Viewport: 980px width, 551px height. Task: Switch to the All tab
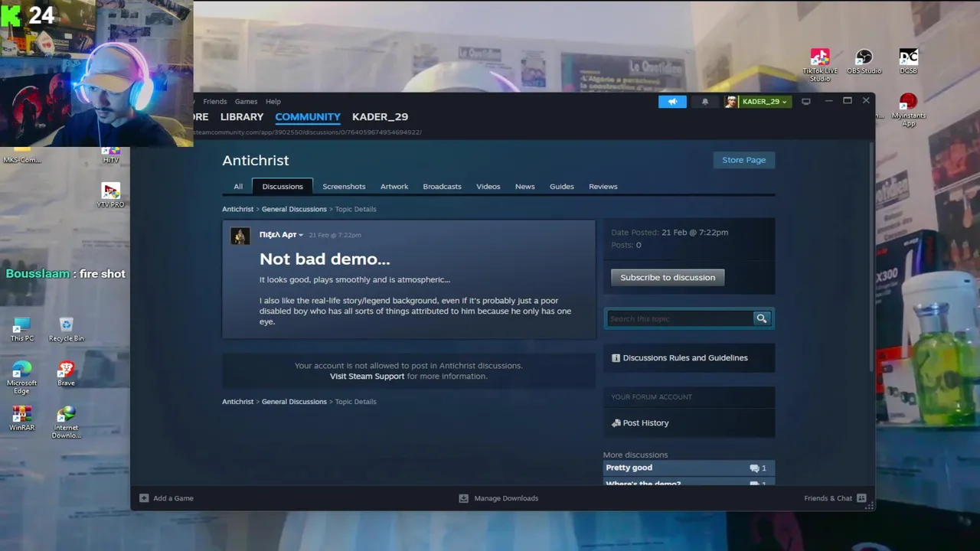pyautogui.click(x=238, y=186)
